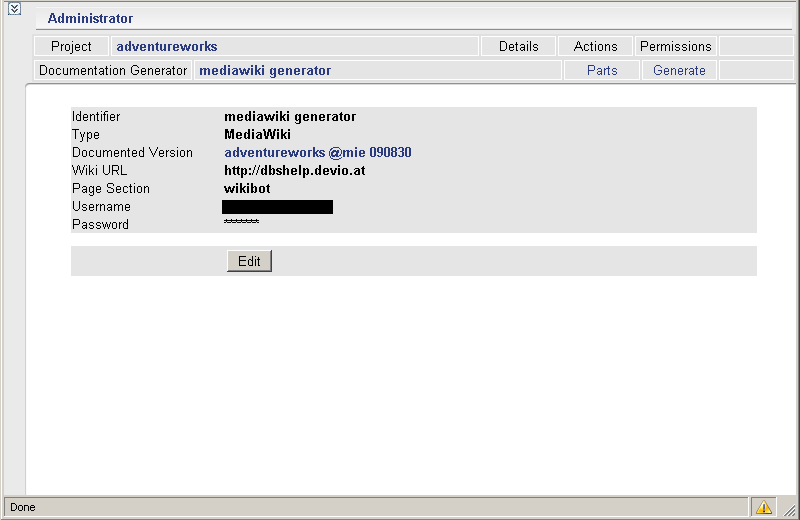Click the Wiki URL label
This screenshot has height=520, width=800.
[99, 170]
